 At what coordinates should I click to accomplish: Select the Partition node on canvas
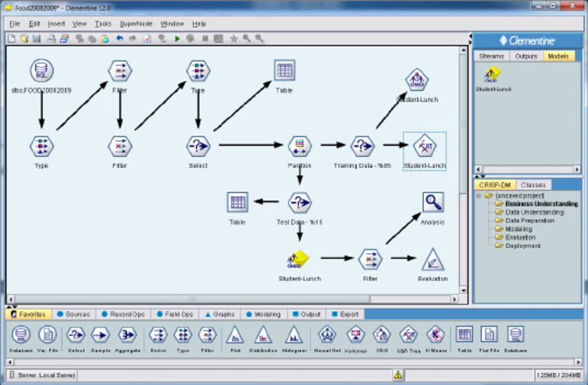[300, 146]
